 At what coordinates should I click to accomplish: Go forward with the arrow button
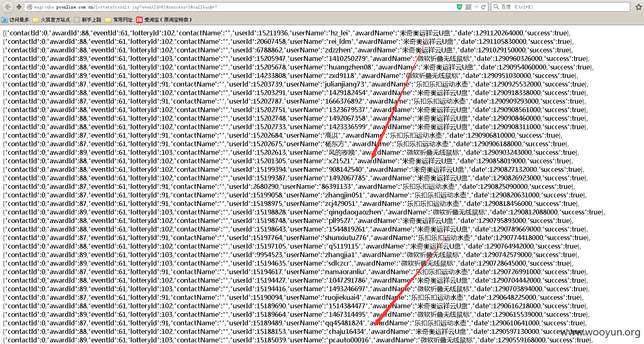pyautogui.click(x=19, y=7)
